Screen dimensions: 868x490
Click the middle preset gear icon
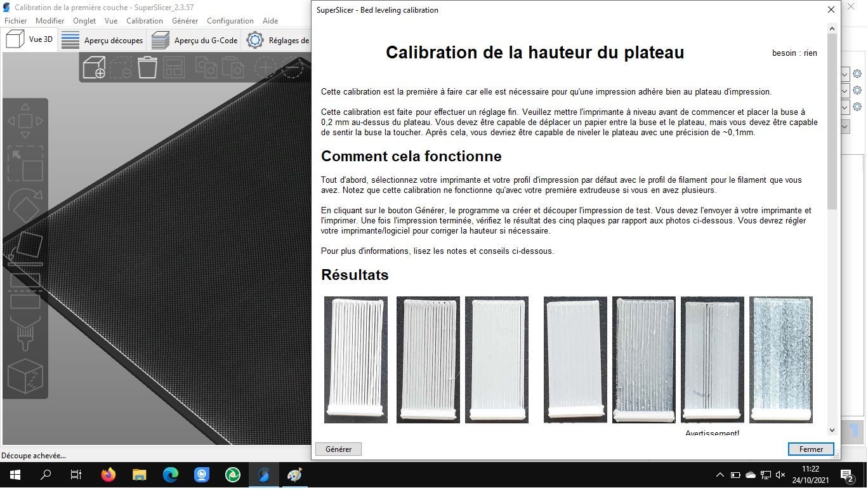[857, 91]
